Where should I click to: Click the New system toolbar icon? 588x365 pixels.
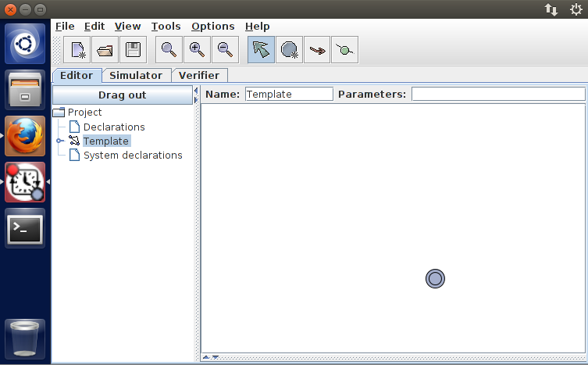(x=77, y=50)
